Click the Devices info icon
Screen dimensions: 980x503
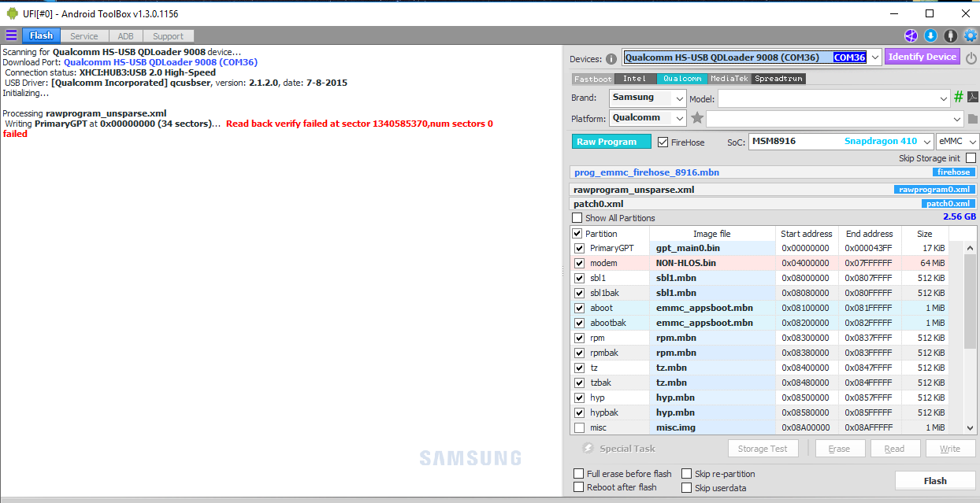(x=611, y=58)
